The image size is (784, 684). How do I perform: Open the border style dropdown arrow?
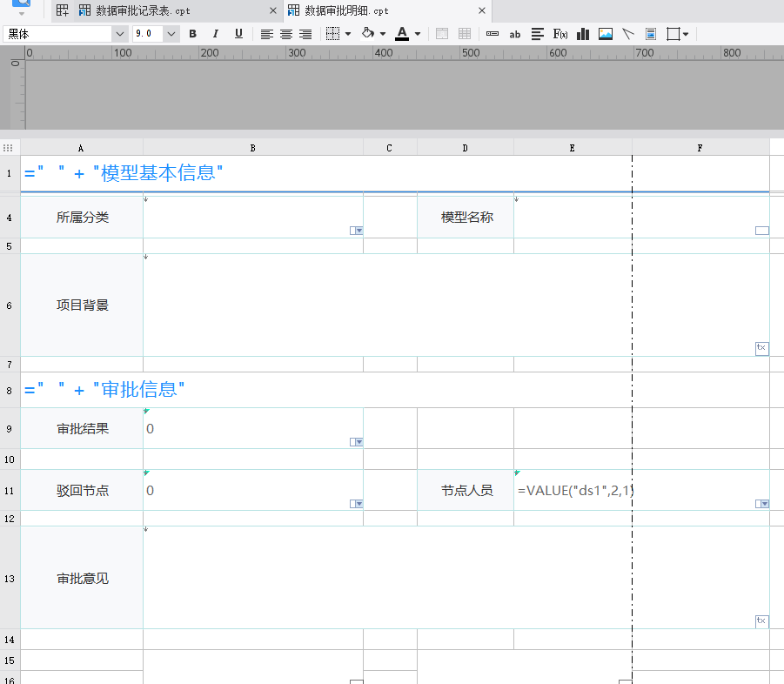pyautogui.click(x=348, y=35)
